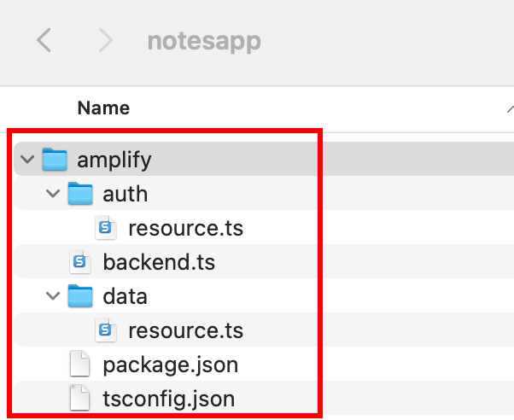The width and height of the screenshot is (514, 420).
Task: Click resource.ts file icon under auth
Action: pos(107,228)
